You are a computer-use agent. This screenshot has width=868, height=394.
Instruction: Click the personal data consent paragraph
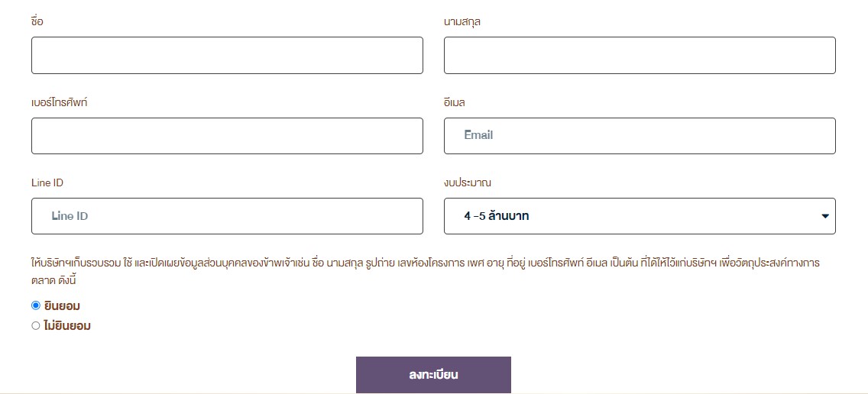tap(425, 271)
